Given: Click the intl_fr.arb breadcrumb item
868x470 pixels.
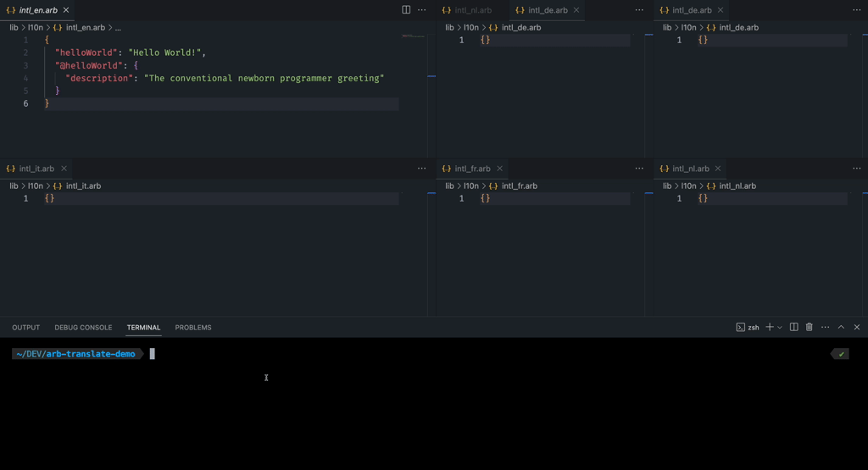Looking at the screenshot, I should (520, 185).
